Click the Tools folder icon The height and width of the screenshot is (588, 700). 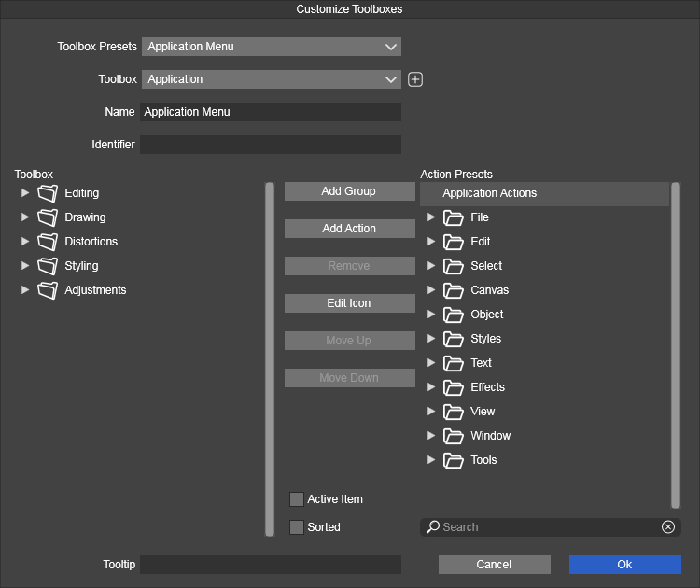pyautogui.click(x=454, y=460)
